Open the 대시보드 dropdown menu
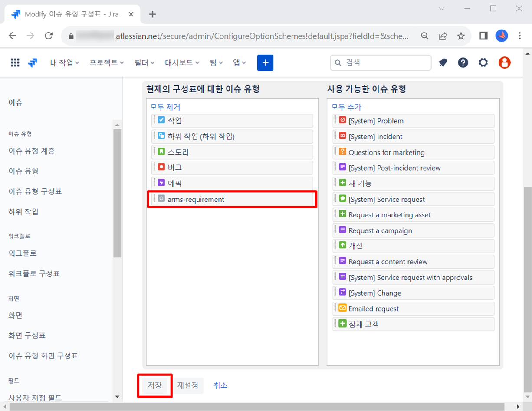 (182, 63)
